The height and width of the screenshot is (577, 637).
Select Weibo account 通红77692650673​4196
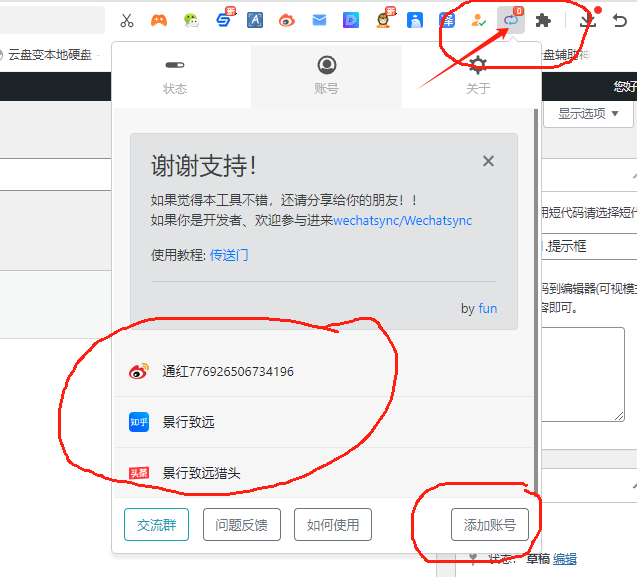323,371
